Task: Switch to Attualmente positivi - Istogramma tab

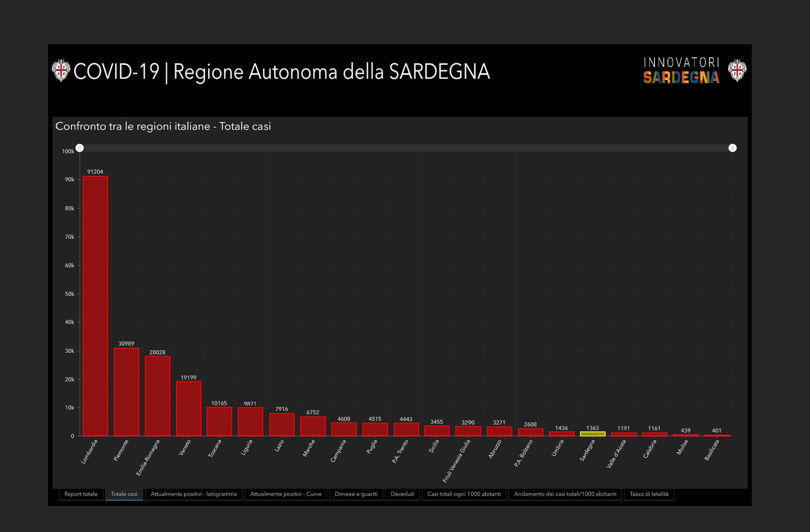Action: (194, 494)
